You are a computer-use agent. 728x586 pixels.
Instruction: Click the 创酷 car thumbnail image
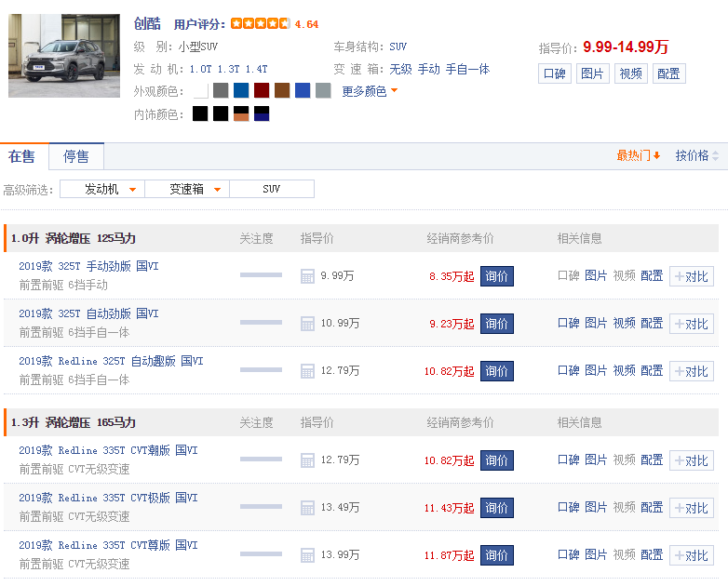coord(64,56)
